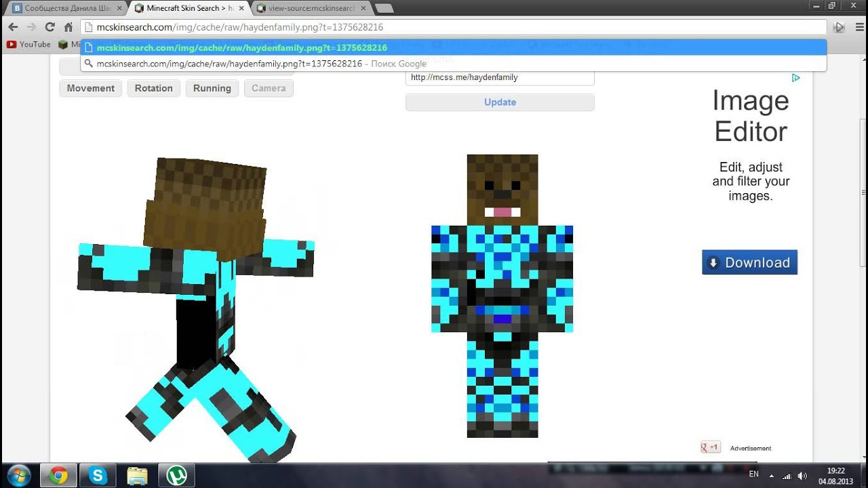This screenshot has height=488, width=868.
Task: Switch to the view-source:mcskinsearch tab
Action: pos(312,8)
